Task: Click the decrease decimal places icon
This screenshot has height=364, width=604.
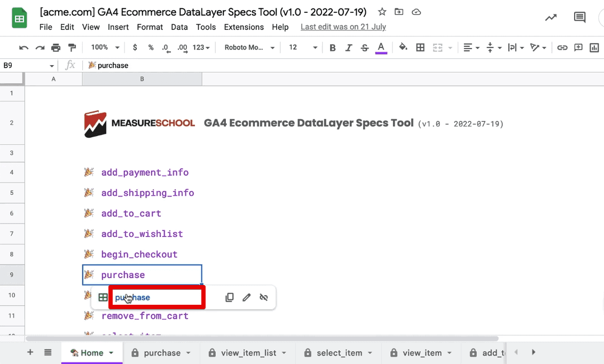Action: 166,49
